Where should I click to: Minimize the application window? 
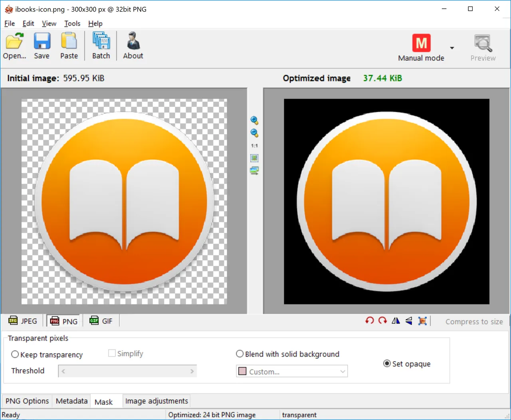(x=444, y=9)
